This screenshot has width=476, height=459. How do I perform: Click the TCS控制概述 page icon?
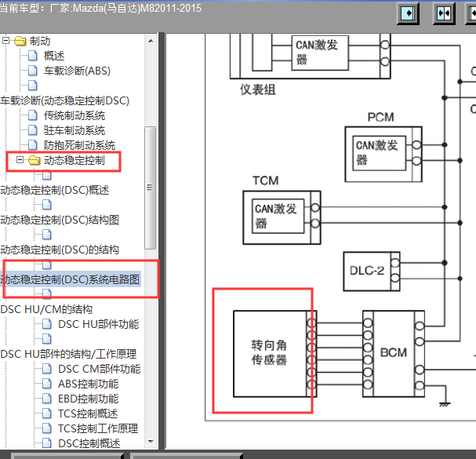pyautogui.click(x=47, y=413)
